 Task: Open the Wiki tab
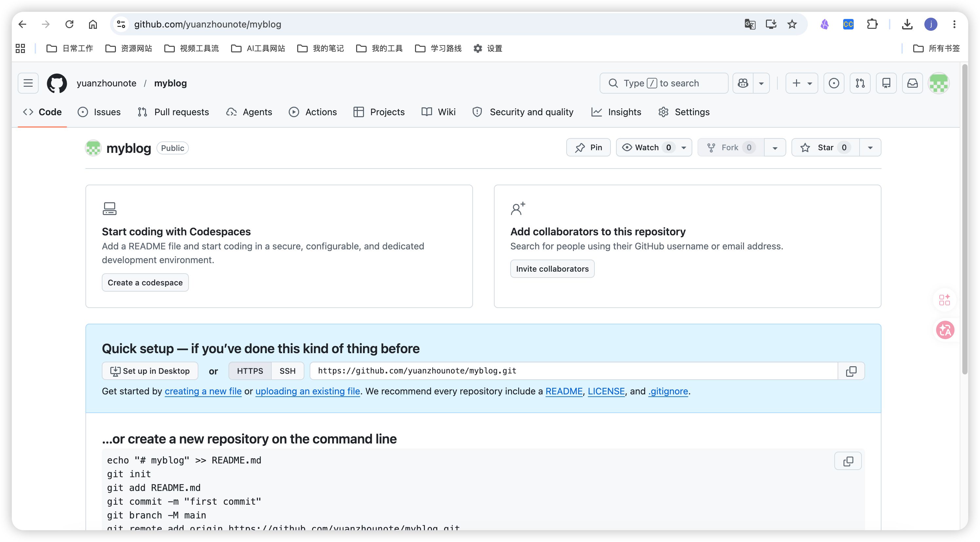pyautogui.click(x=438, y=112)
